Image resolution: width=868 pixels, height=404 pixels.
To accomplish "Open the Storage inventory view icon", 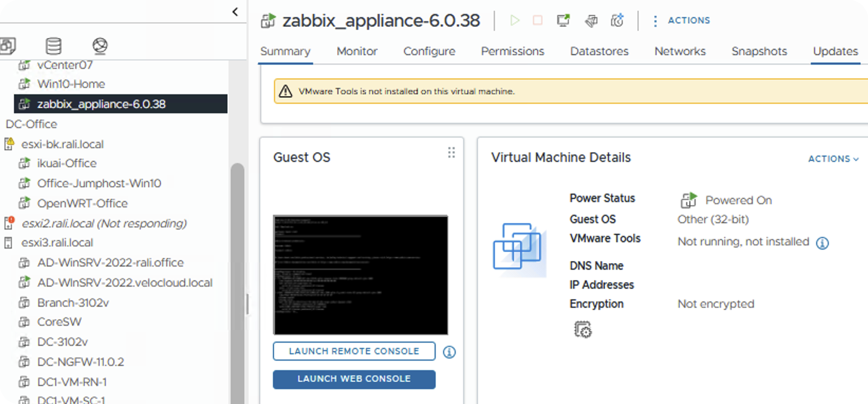I will (53, 47).
